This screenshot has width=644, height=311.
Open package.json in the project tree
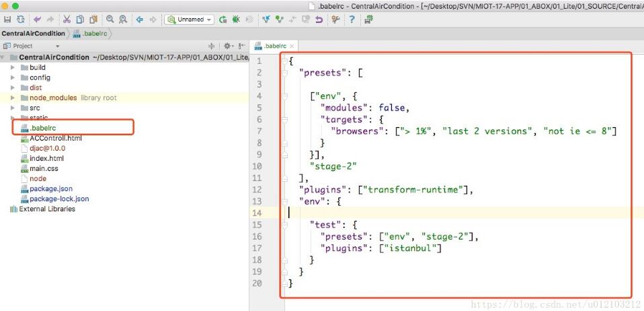click(x=50, y=189)
